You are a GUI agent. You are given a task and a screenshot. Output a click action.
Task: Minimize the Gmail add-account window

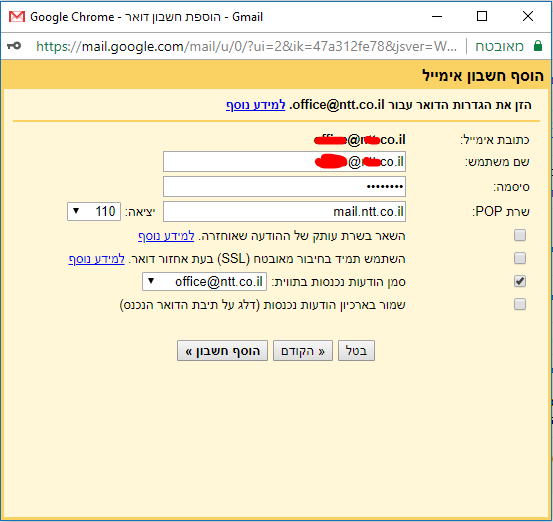(x=437, y=17)
